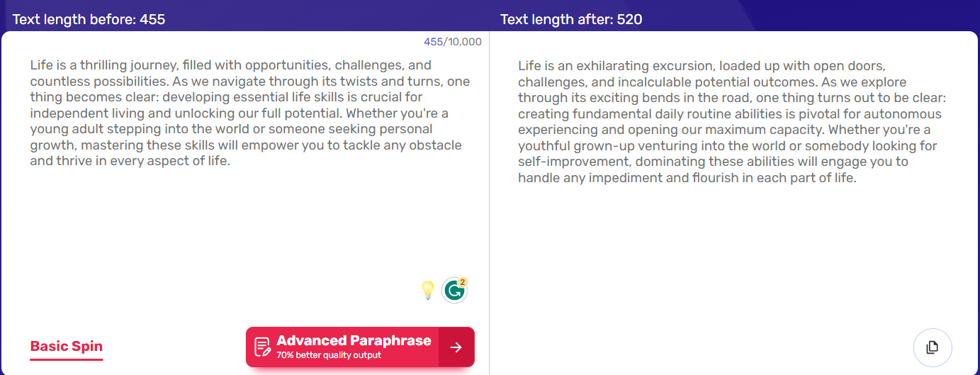Click the "Text length after: 520" label
This screenshot has height=375, width=980.
click(571, 19)
